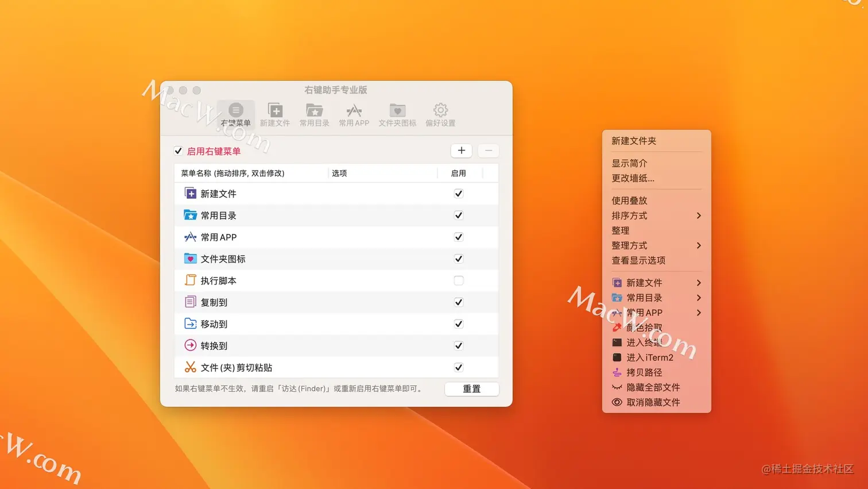Enable the 执行脚本 row checkbox
Screen dimensions: 868x489
tap(458, 280)
